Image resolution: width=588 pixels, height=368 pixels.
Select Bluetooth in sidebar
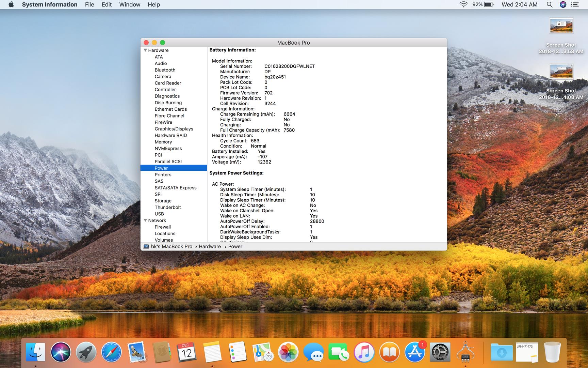pos(165,70)
